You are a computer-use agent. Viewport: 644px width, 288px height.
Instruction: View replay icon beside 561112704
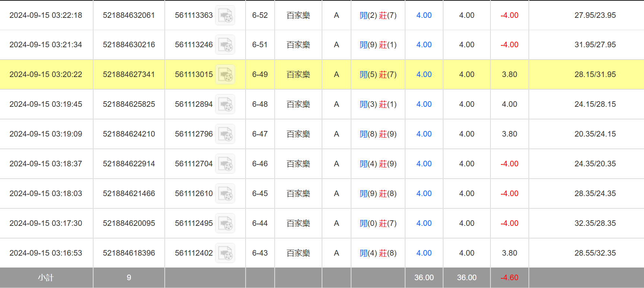225,164
